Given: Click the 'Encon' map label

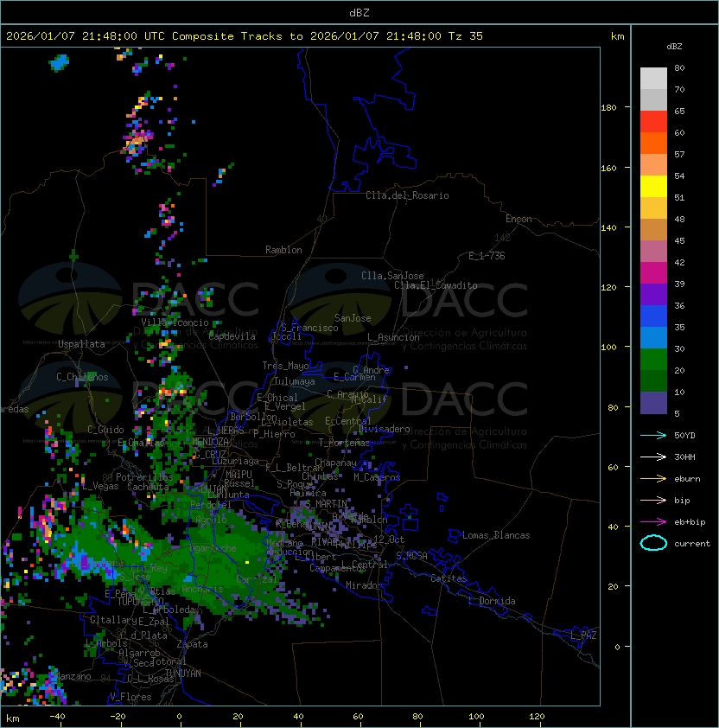Looking at the screenshot, I should click(519, 219).
